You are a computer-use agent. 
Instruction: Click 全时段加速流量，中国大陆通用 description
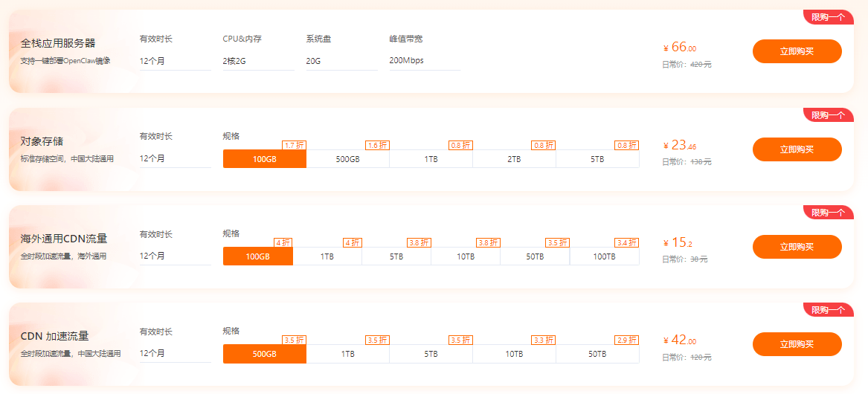(71, 354)
